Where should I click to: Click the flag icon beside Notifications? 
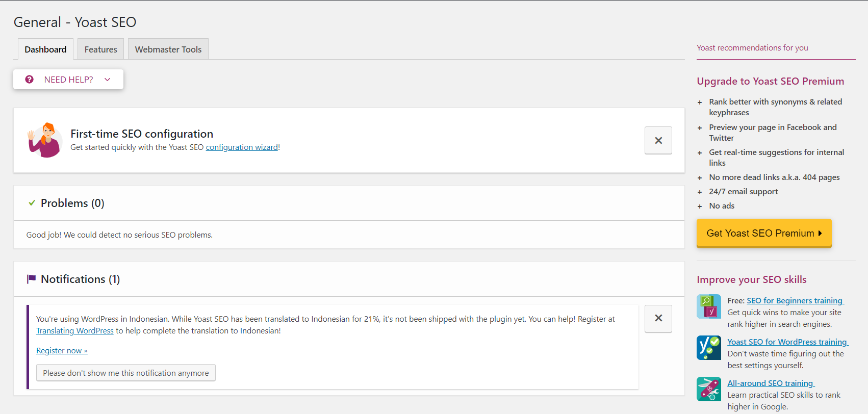point(31,279)
